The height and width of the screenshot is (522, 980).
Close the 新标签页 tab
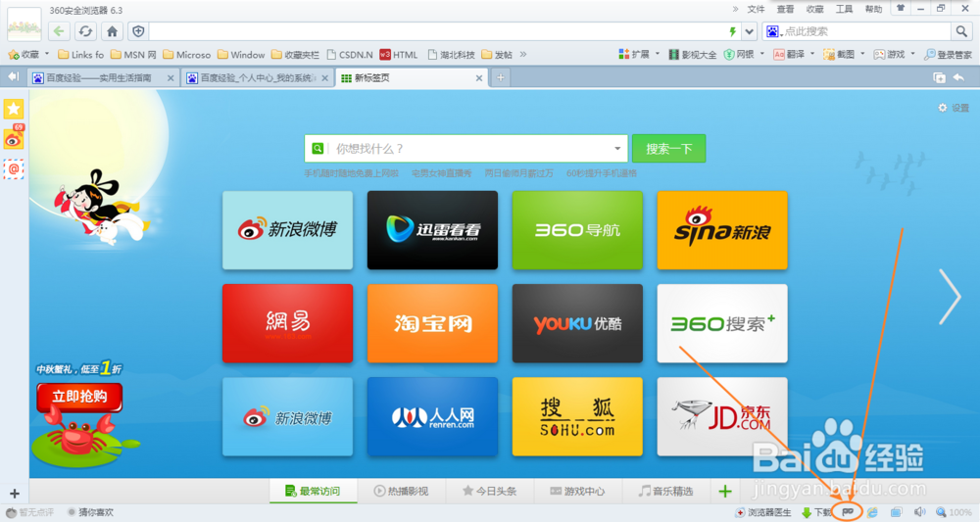click(x=479, y=78)
